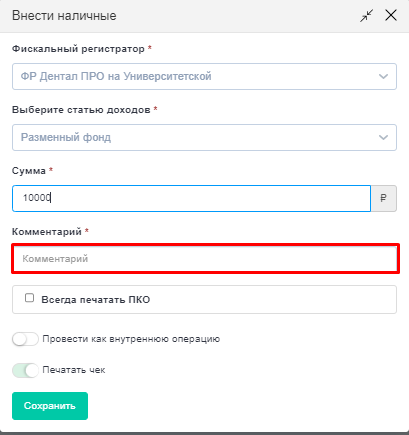409x435 pixels.
Task: Expand the Разменный фонд income article dropdown
Action: 204,138
